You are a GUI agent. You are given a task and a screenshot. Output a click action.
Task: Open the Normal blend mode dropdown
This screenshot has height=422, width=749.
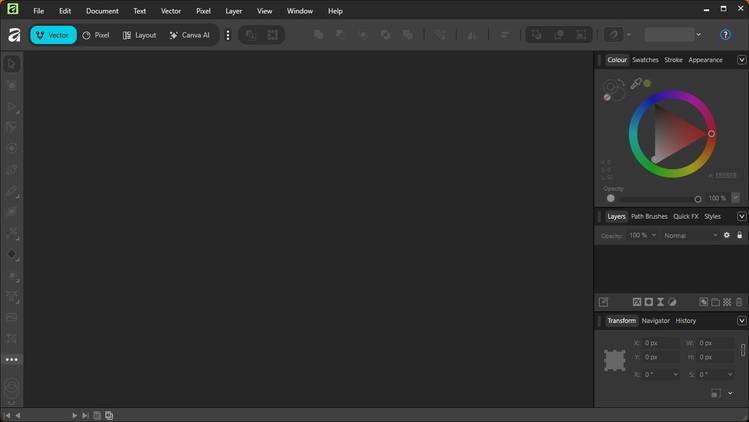tap(690, 235)
